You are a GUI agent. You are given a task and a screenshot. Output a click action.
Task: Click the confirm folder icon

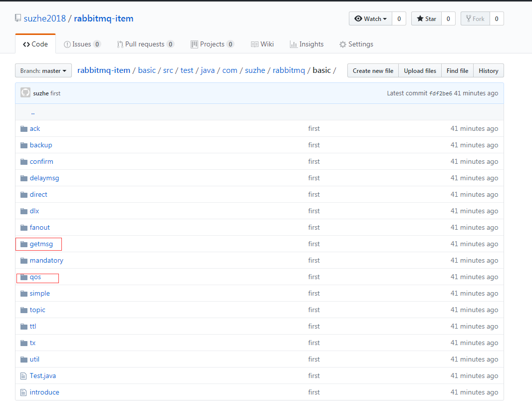pos(24,162)
